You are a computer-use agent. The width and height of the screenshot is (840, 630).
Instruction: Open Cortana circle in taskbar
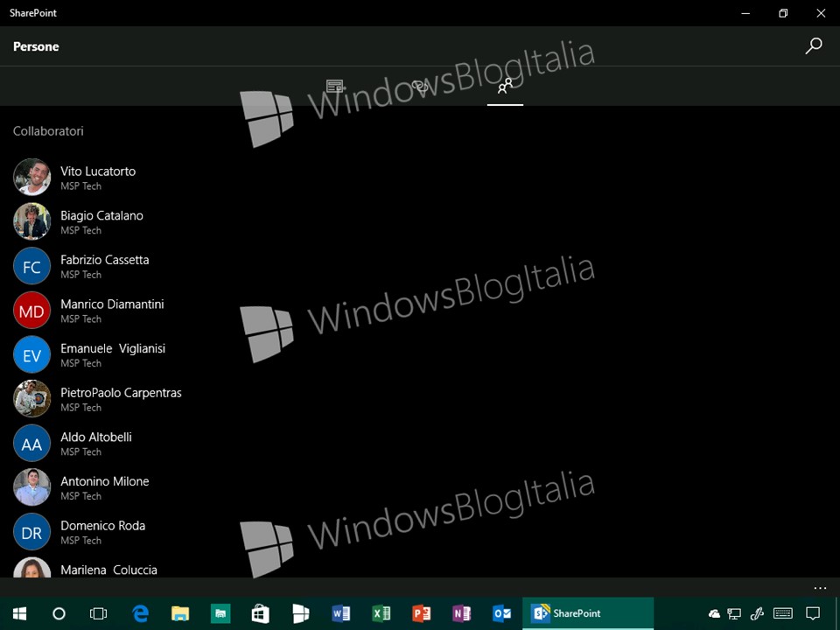point(59,613)
